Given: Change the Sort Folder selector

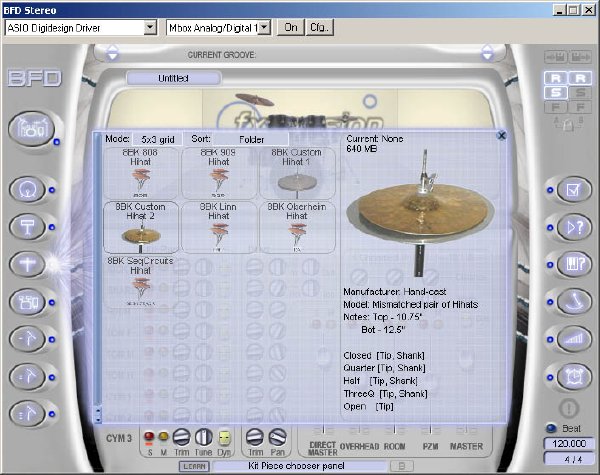Looking at the screenshot, I should pyautogui.click(x=251, y=139).
